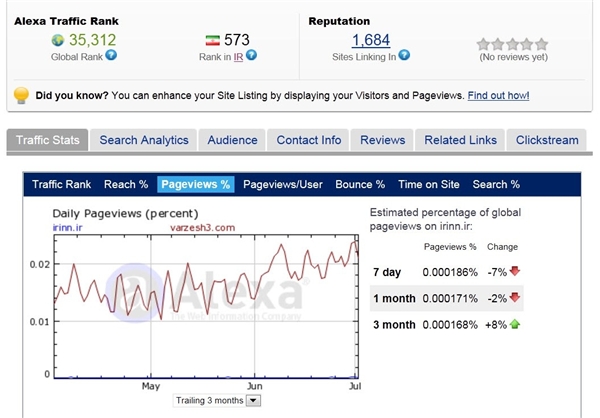Screen dimensions: 600x418
Task: Open the Clickstream tab
Action: [x=547, y=140]
